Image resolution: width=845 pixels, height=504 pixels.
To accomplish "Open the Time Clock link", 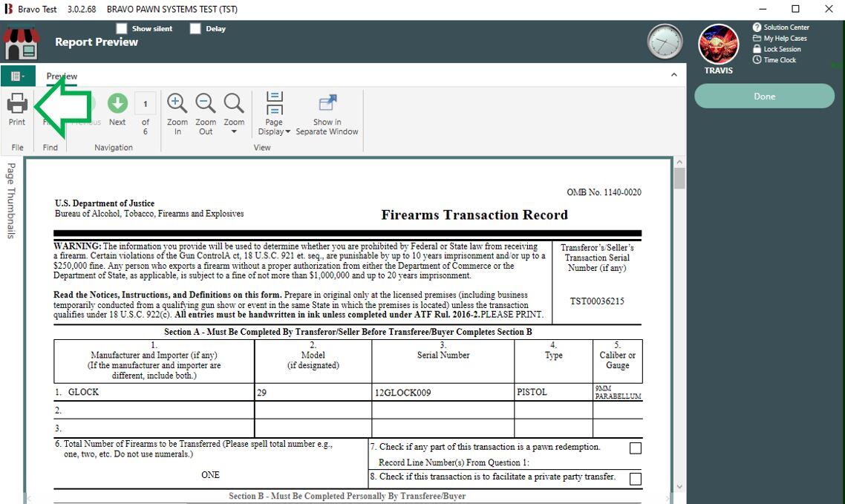I will coord(774,60).
